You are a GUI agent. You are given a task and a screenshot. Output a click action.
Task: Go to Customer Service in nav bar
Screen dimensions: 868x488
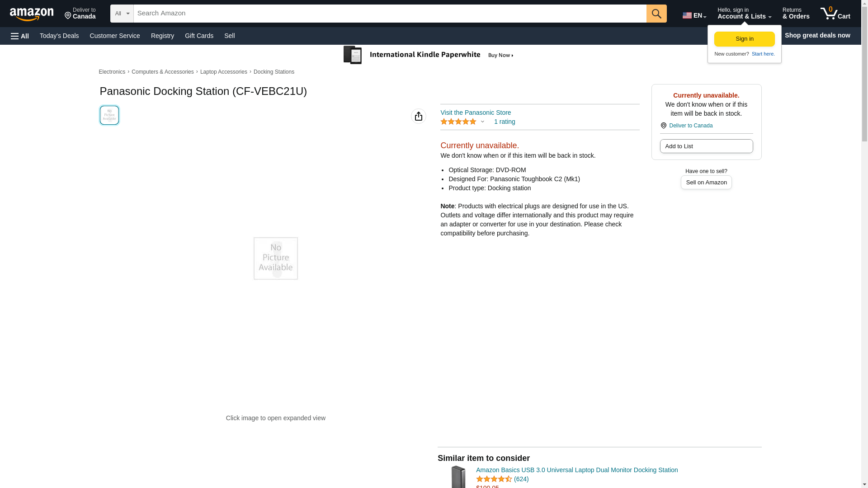(x=115, y=36)
